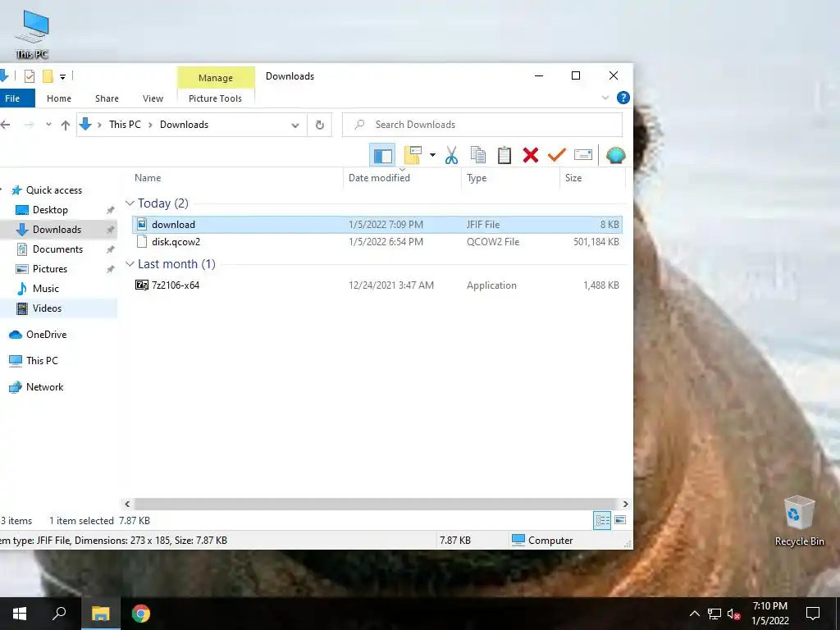Click the download image file icon

click(x=142, y=224)
